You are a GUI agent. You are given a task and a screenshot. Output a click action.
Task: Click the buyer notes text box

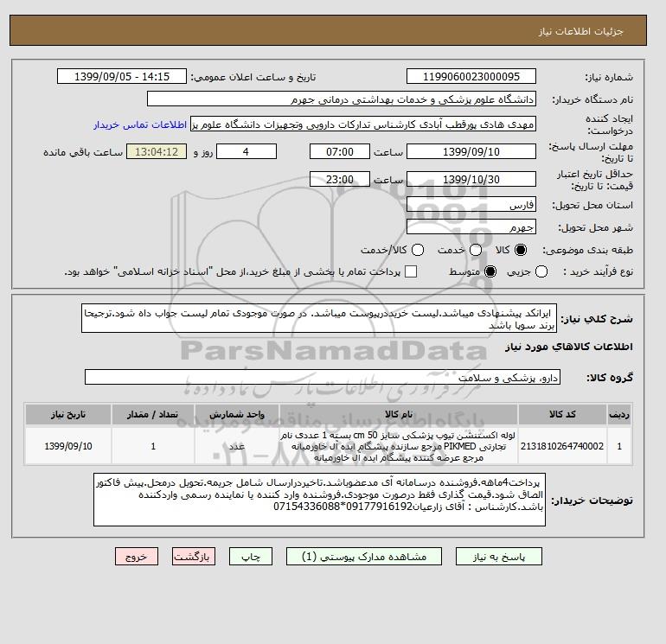319,500
